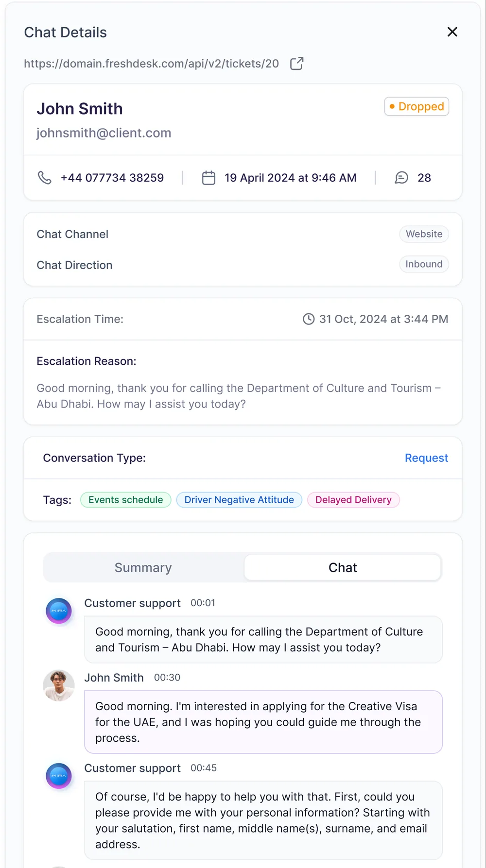
Task: Select the Events schedule tag
Action: pyautogui.click(x=126, y=500)
